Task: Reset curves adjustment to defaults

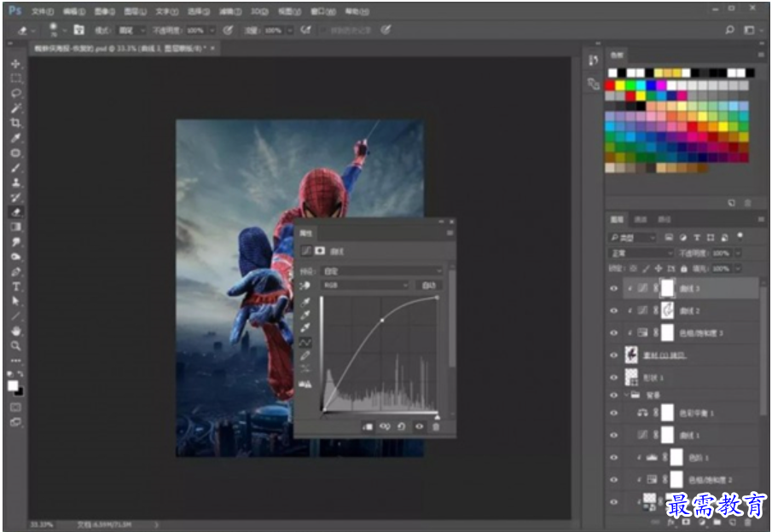Action: click(401, 426)
